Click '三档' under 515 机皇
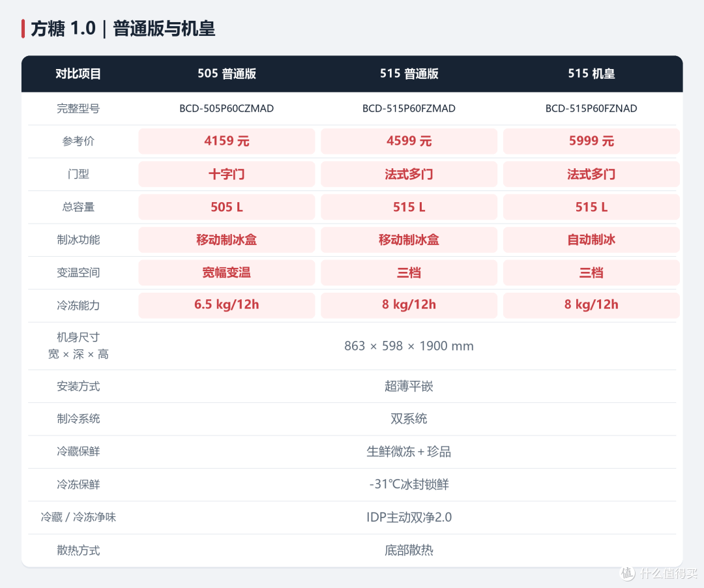The width and height of the screenshot is (704, 588). pyautogui.click(x=591, y=272)
